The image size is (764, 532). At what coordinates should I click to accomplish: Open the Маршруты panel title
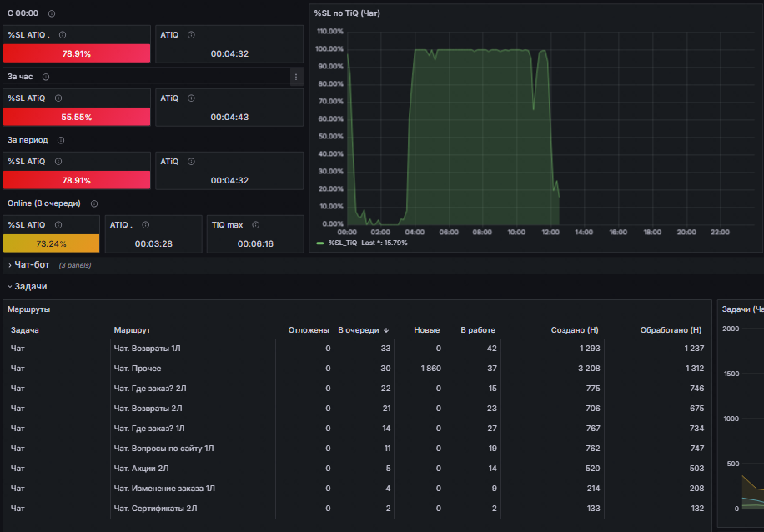(x=28, y=309)
